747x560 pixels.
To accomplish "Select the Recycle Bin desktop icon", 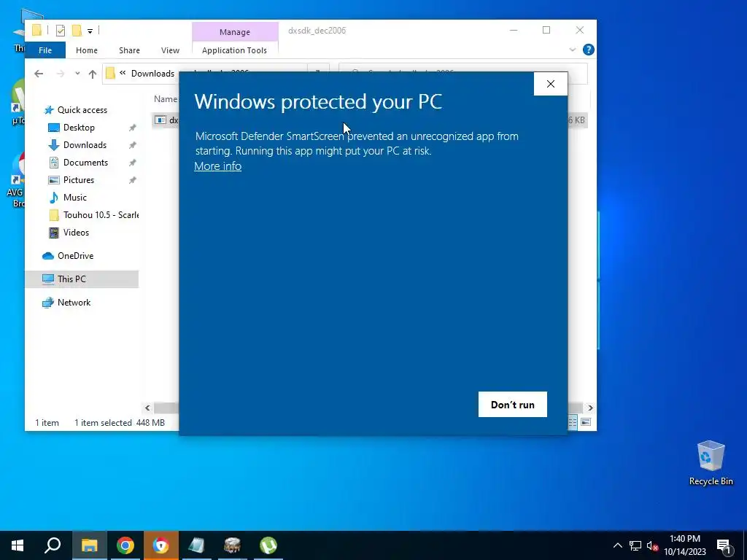I will point(711,463).
